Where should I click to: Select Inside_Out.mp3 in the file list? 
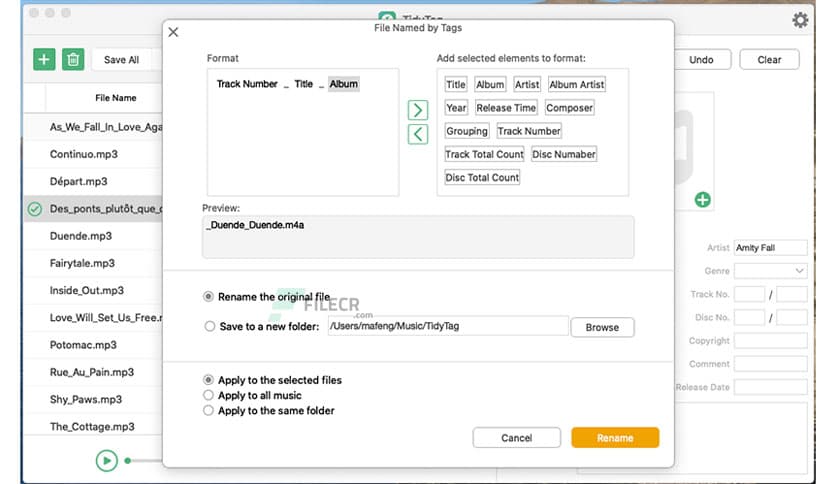[x=93, y=291]
